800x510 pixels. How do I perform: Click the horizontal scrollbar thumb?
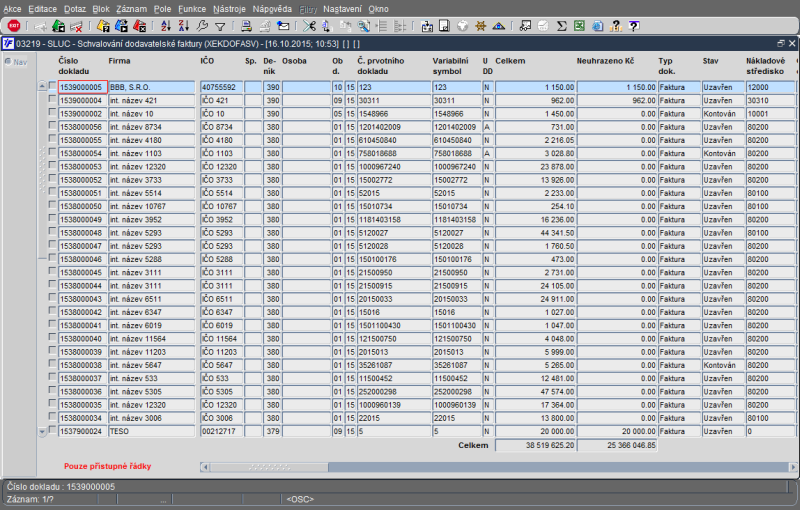click(269, 467)
